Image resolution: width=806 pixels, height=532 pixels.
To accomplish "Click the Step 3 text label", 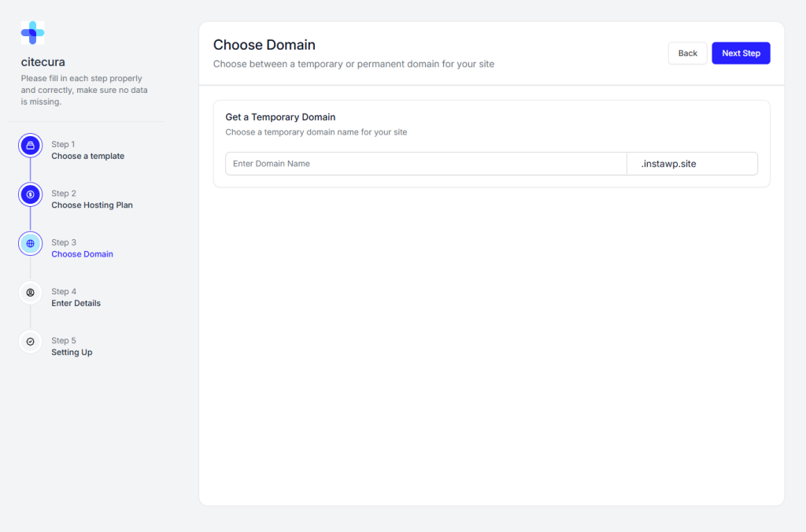I will (64, 242).
